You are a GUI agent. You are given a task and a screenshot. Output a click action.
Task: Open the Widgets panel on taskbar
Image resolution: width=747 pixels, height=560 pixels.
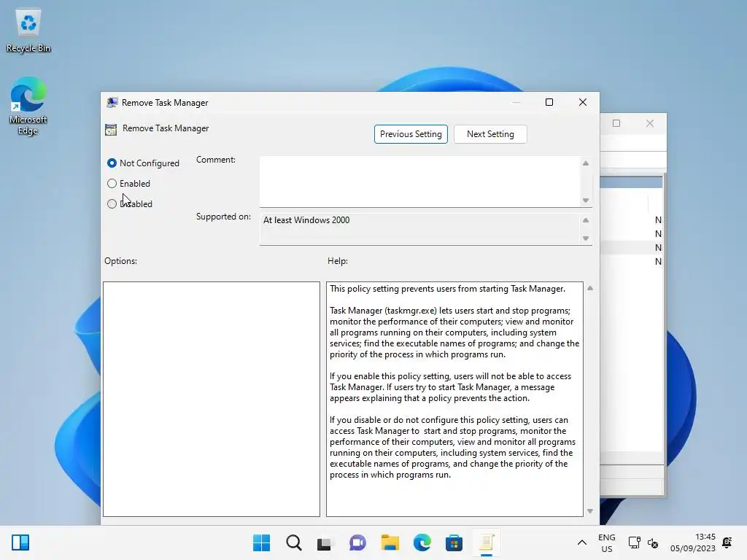pos(20,542)
